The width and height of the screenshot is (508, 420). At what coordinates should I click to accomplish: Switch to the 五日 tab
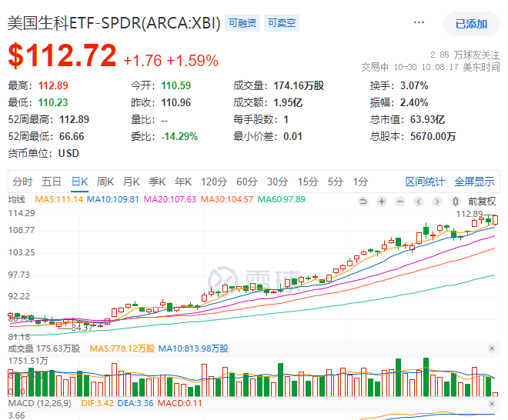point(52,182)
